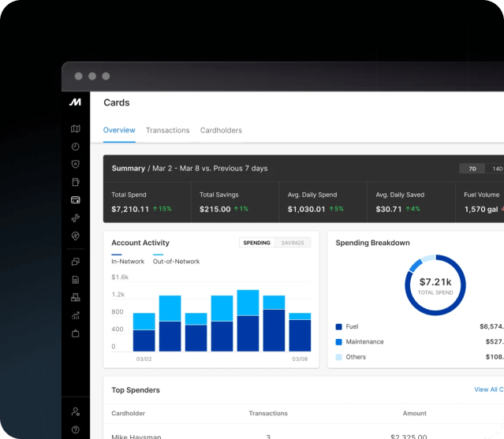Switch to the Overview tab
This screenshot has height=439, width=504.
pyautogui.click(x=119, y=130)
